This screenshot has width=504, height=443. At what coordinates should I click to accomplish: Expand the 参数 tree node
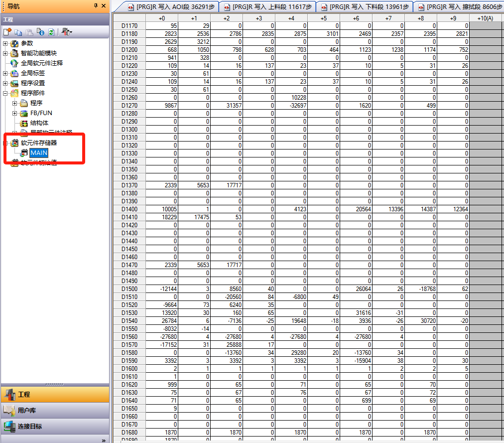click(5, 43)
